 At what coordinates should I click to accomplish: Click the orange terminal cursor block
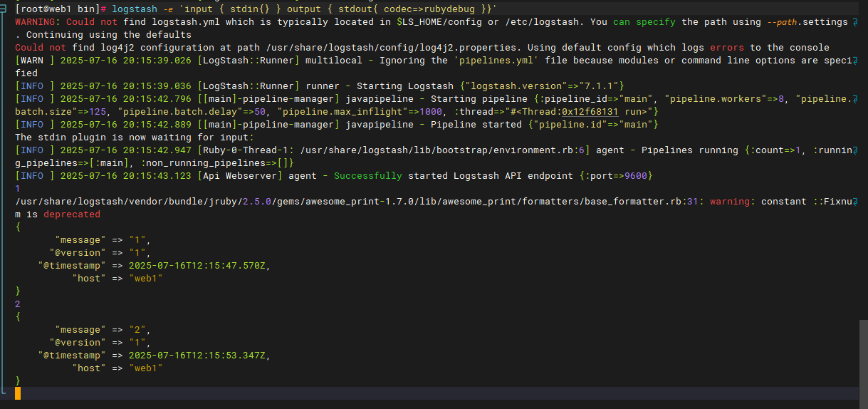pyautogui.click(x=18, y=393)
